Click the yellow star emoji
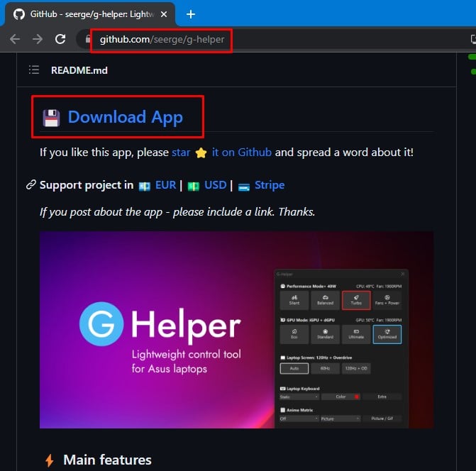This screenshot has height=471, width=476. [x=201, y=153]
